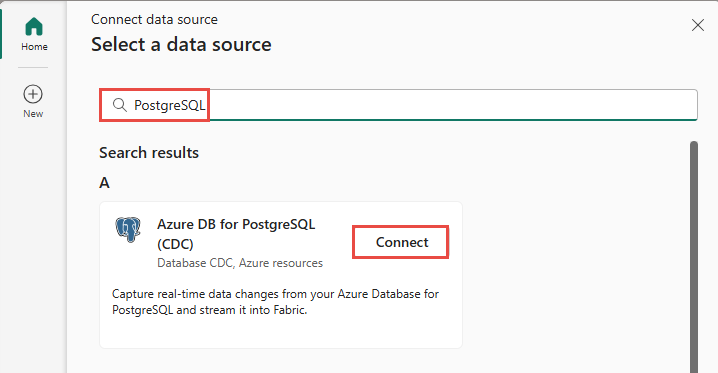Select the Azure DB for PostgreSQL (CDC) title

(x=236, y=234)
